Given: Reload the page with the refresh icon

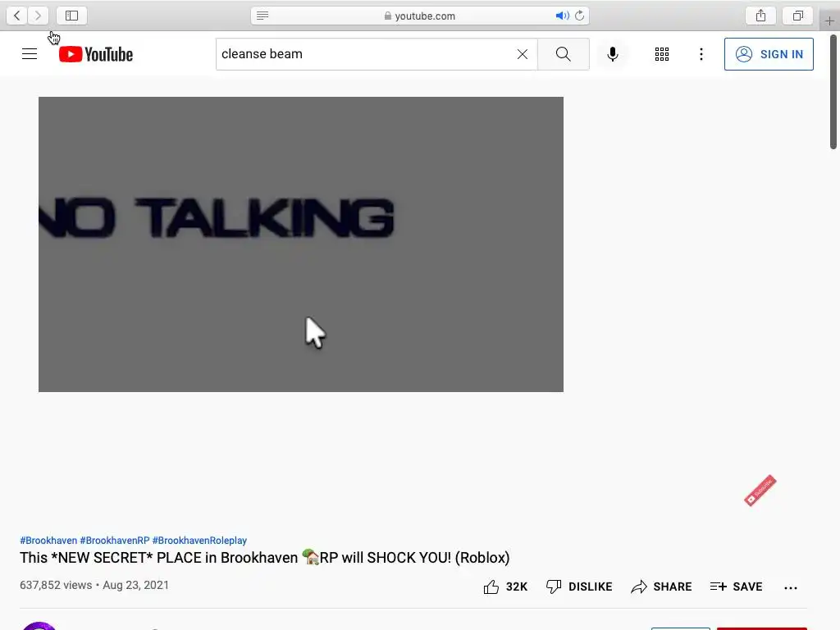Looking at the screenshot, I should [580, 16].
